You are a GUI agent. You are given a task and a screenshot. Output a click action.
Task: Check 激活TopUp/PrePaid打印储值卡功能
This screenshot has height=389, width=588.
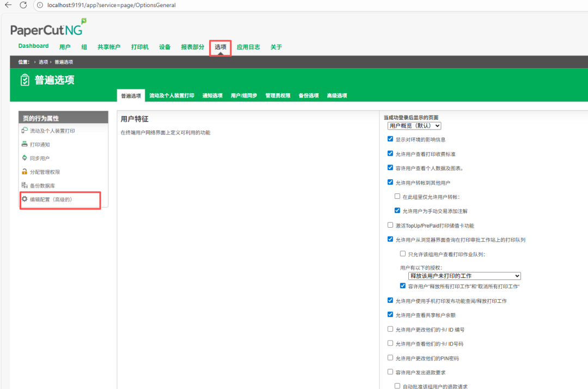coord(390,224)
